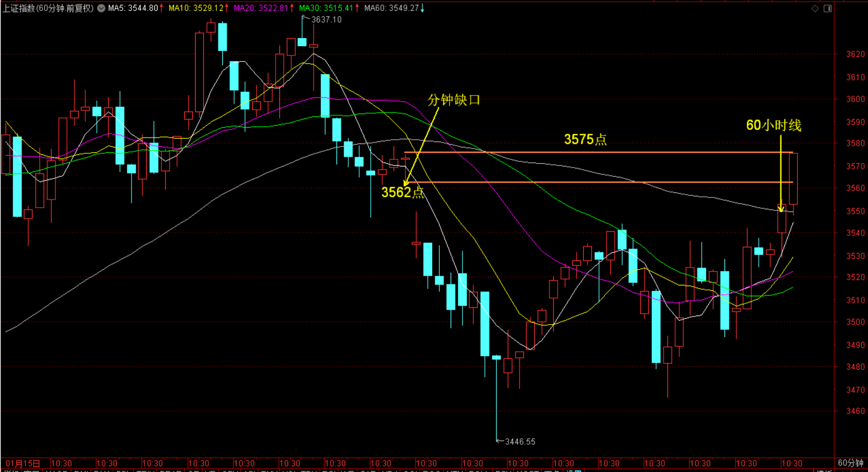The width and height of the screenshot is (868, 472).
Task: Click the 3500 price axis label
Action: pos(855,322)
